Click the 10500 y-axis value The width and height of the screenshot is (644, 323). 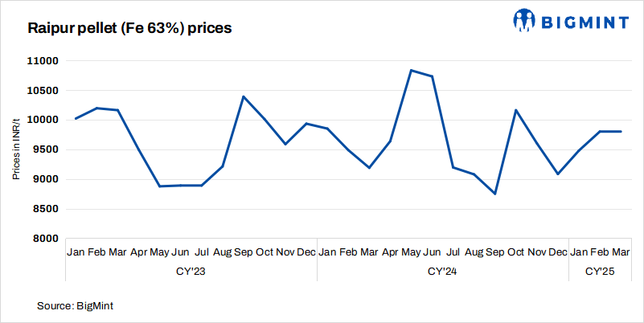46,91
